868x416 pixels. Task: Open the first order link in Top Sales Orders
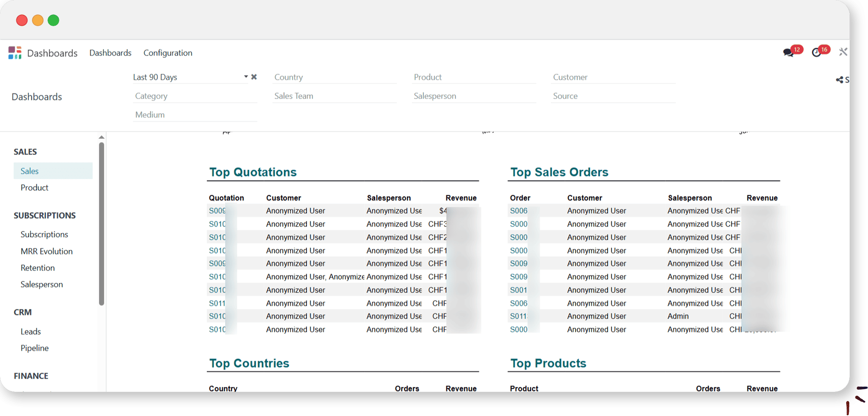(x=518, y=211)
